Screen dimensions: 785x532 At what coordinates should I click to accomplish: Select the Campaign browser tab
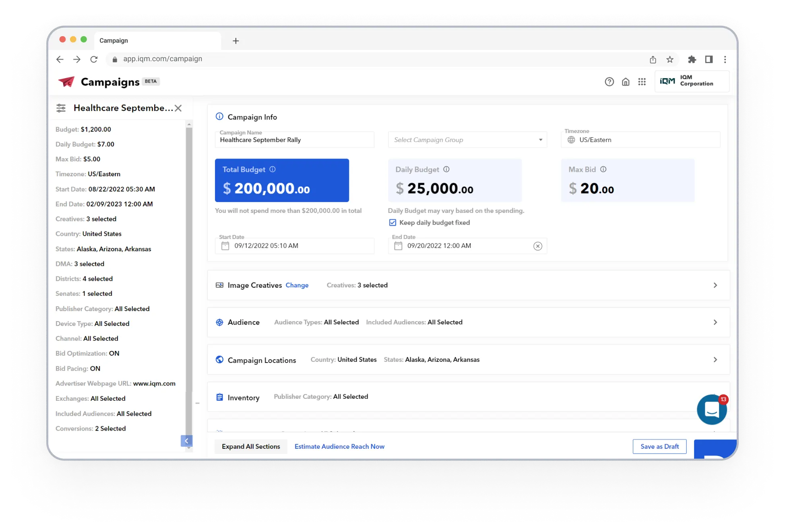click(114, 41)
